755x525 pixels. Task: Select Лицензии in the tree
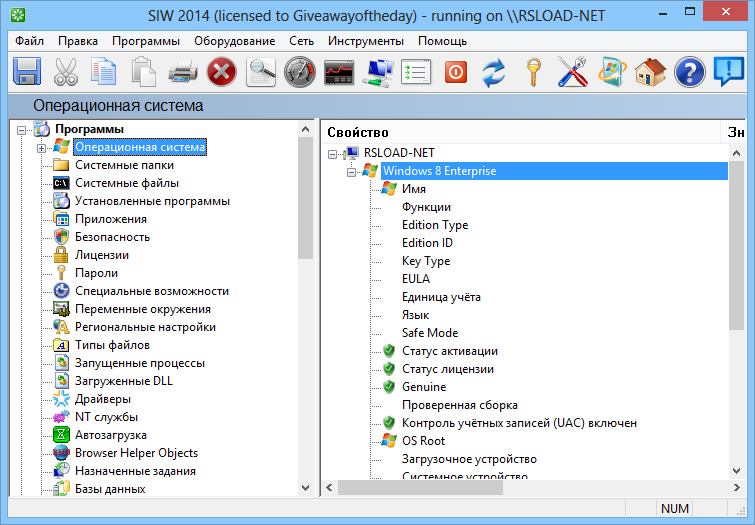point(102,255)
